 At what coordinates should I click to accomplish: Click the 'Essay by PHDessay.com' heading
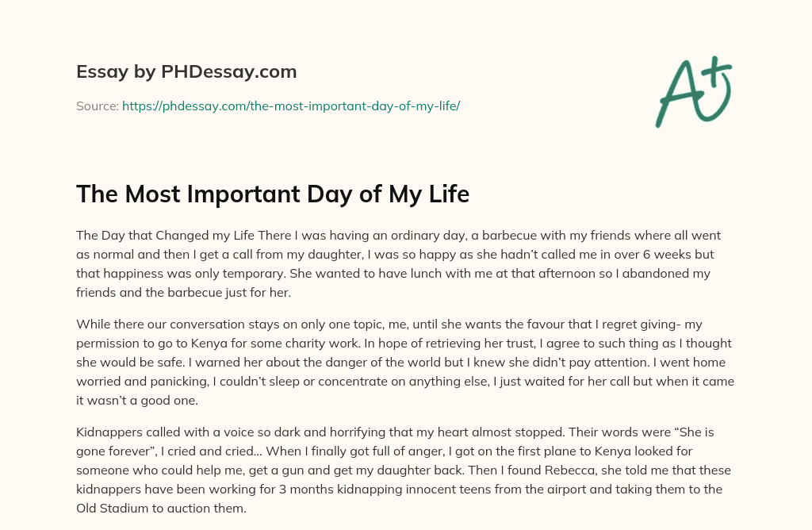click(x=186, y=72)
